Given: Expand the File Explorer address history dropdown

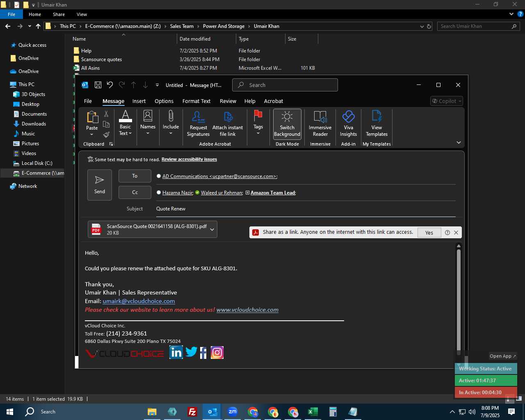Looking at the screenshot, I should click(x=422, y=26).
